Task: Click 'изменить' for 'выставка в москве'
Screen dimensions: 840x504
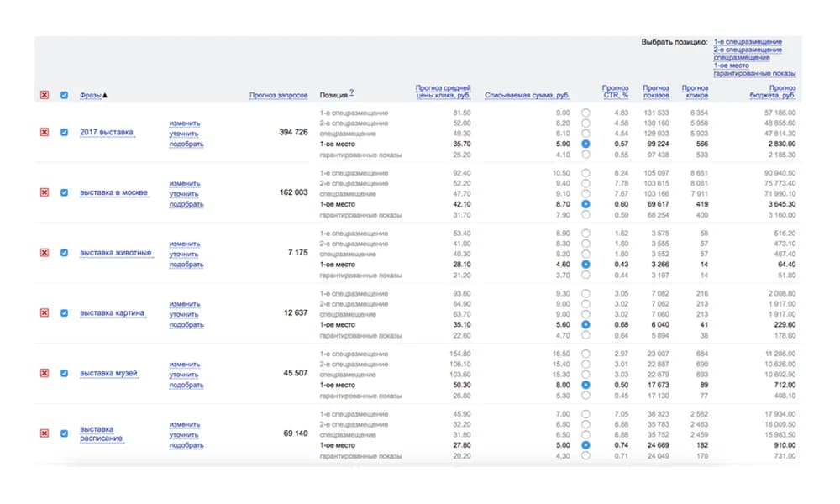Action: pyautogui.click(x=185, y=184)
